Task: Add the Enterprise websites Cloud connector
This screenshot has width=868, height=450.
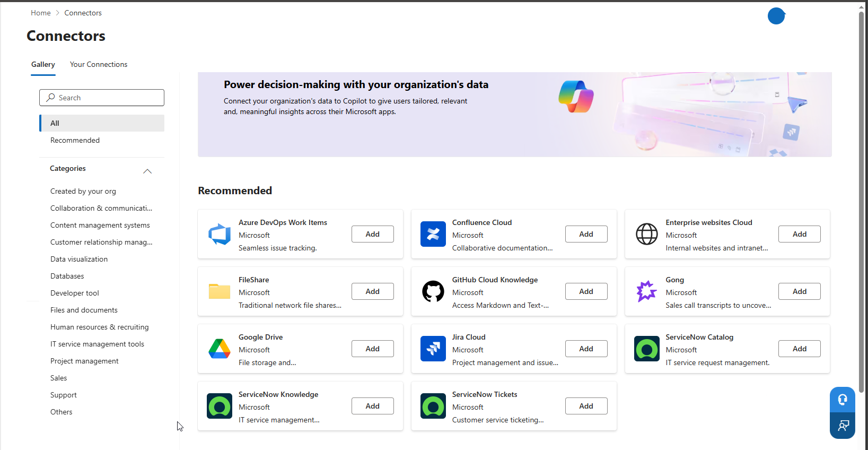Action: pos(800,234)
